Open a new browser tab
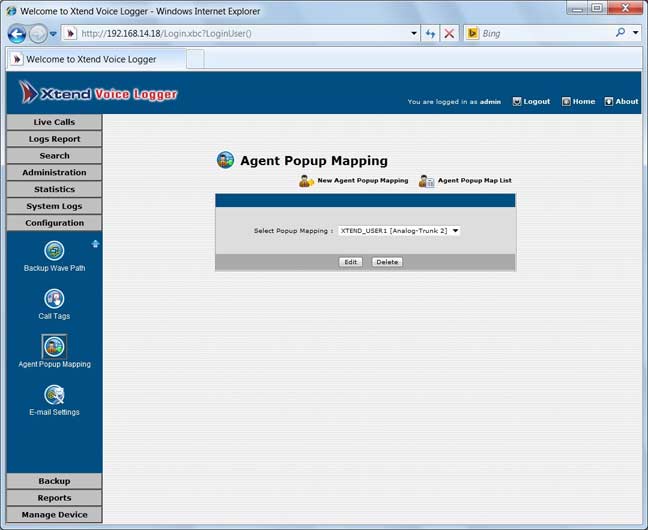 (195, 59)
